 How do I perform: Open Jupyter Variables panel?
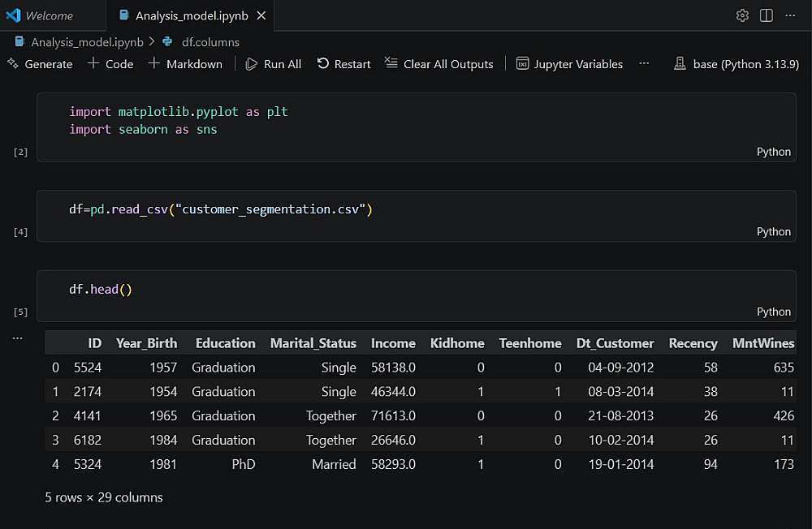pyautogui.click(x=569, y=63)
